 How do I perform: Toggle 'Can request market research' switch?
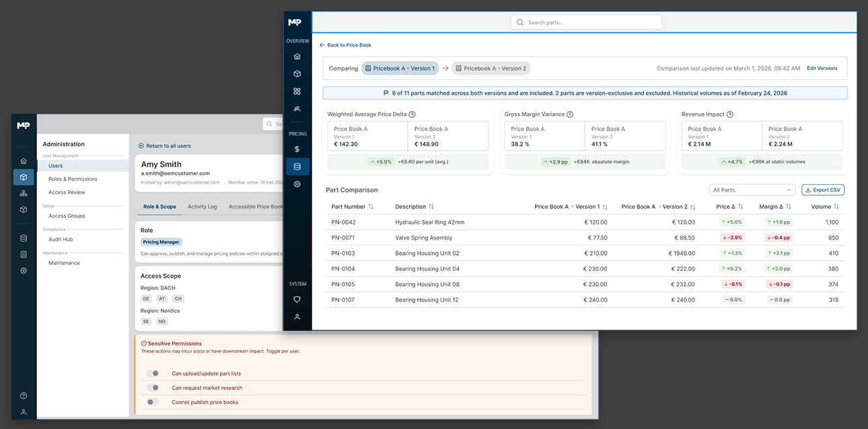[x=153, y=388]
